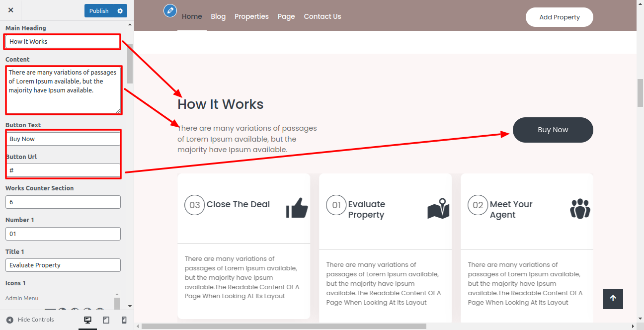The image size is (644, 330).
Task: Click the horizontal scrollbar under the preview
Action: pos(284,327)
